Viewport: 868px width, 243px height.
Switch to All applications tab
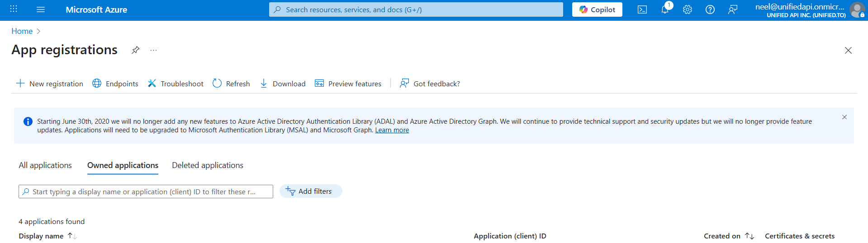[45, 165]
